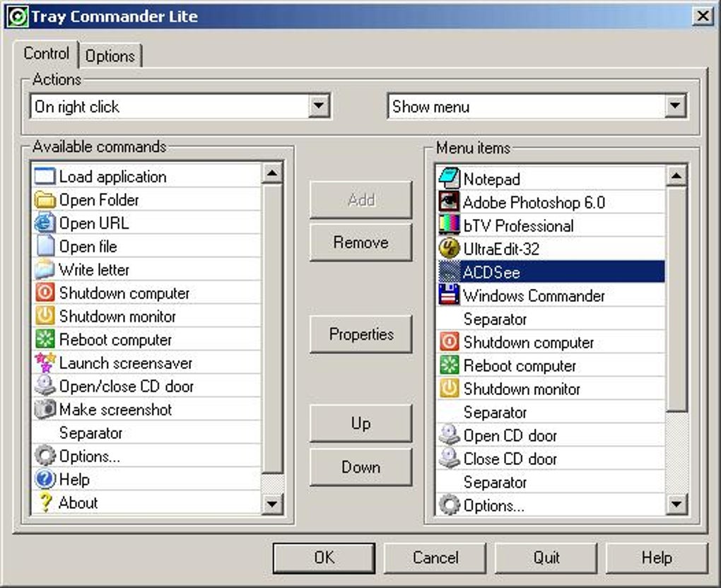Click the Add button

click(361, 200)
